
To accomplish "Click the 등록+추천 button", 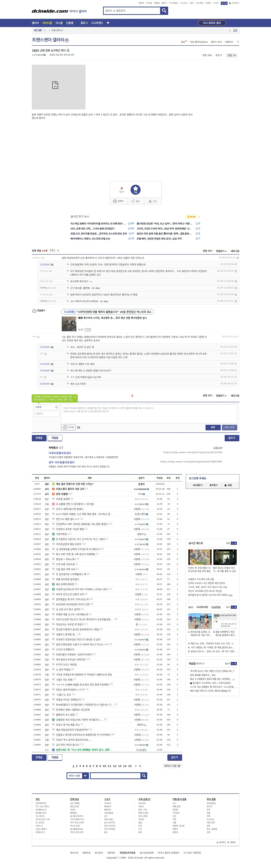I will point(229,427).
